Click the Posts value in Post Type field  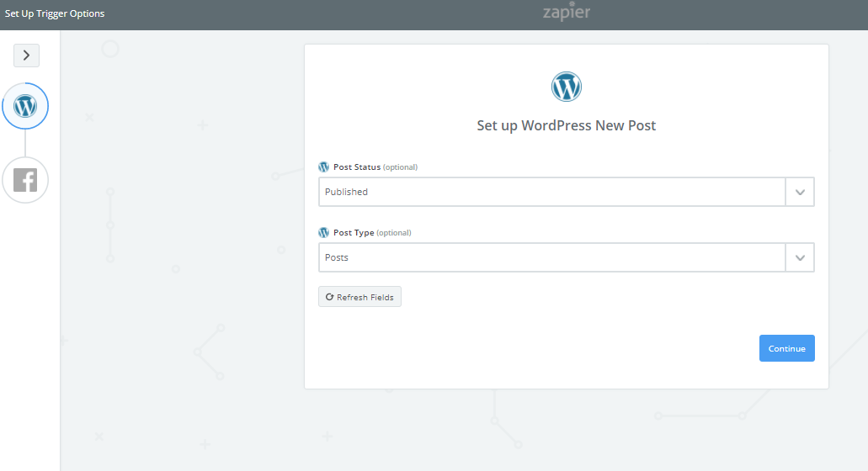coord(337,257)
